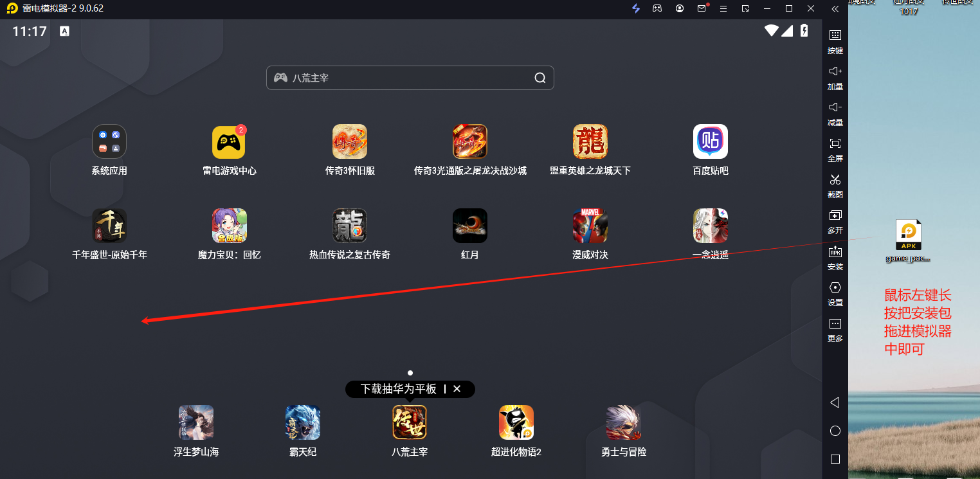Open the mail notifications icon
The image size is (980, 479).
[702, 8]
